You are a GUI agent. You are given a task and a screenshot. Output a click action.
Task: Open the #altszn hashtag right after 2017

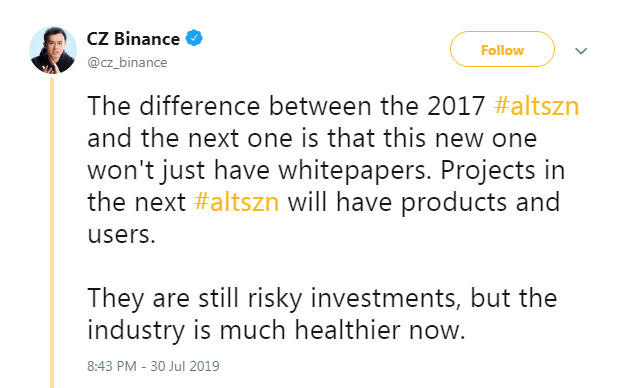coord(537,106)
